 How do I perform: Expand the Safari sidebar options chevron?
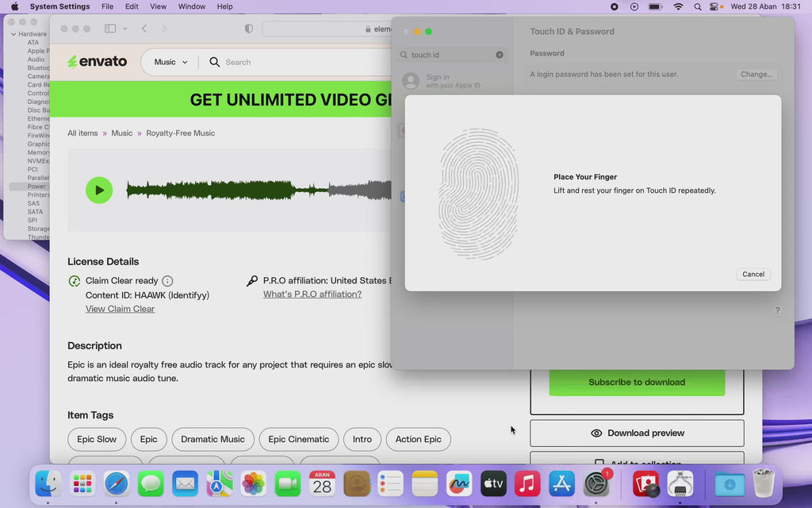point(125,29)
